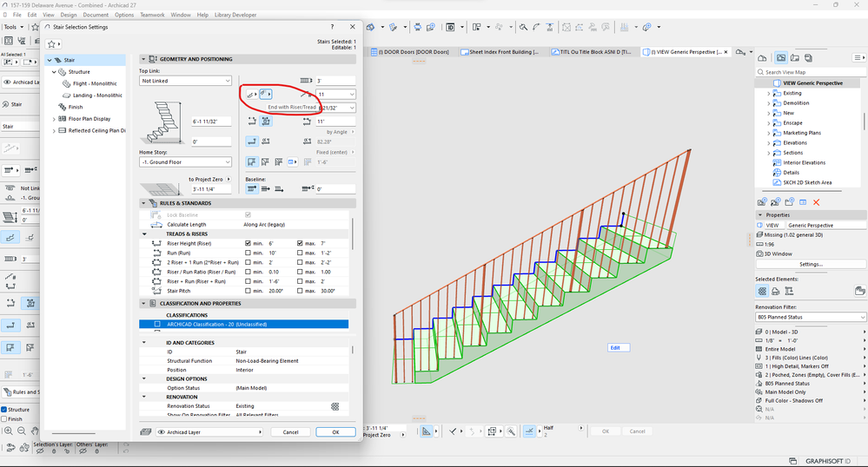This screenshot has width=868, height=467.
Task: Select the View Map icon in Navigator
Action: [780, 57]
